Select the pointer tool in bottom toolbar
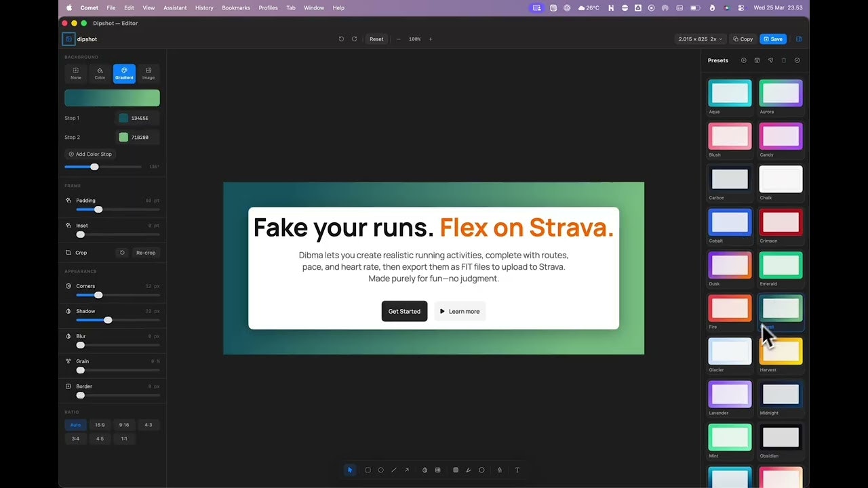The height and width of the screenshot is (488, 868). click(350, 470)
